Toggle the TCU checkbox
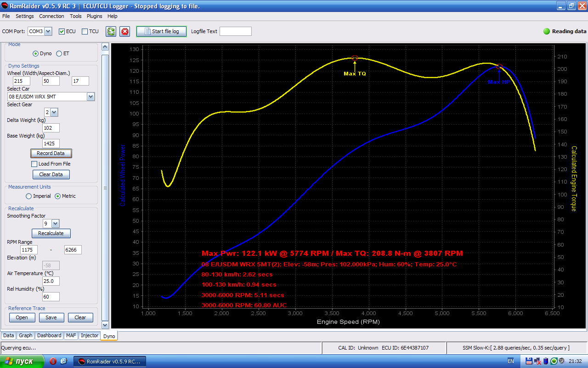 [85, 31]
